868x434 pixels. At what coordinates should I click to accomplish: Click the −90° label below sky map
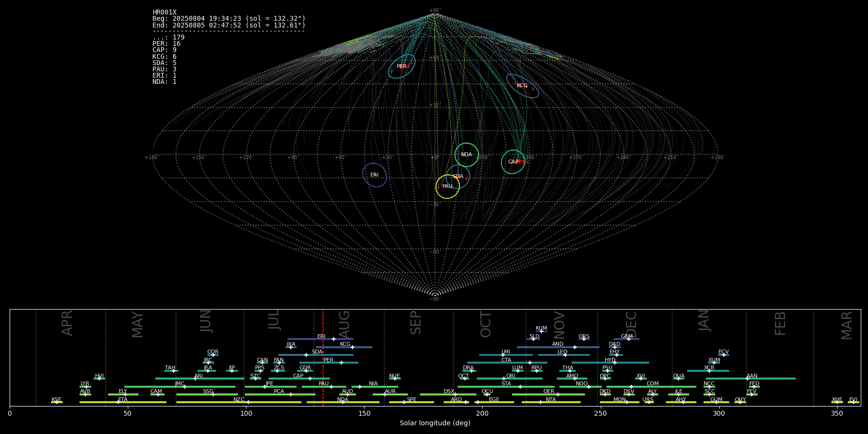coord(434,299)
